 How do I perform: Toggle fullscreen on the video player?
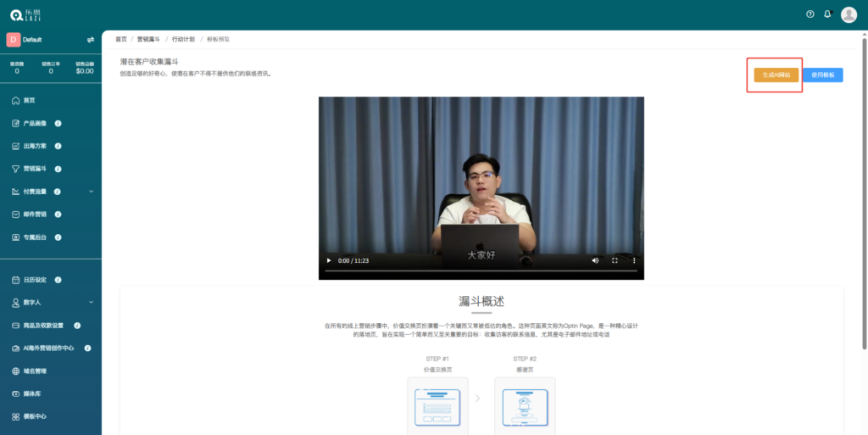tap(615, 260)
